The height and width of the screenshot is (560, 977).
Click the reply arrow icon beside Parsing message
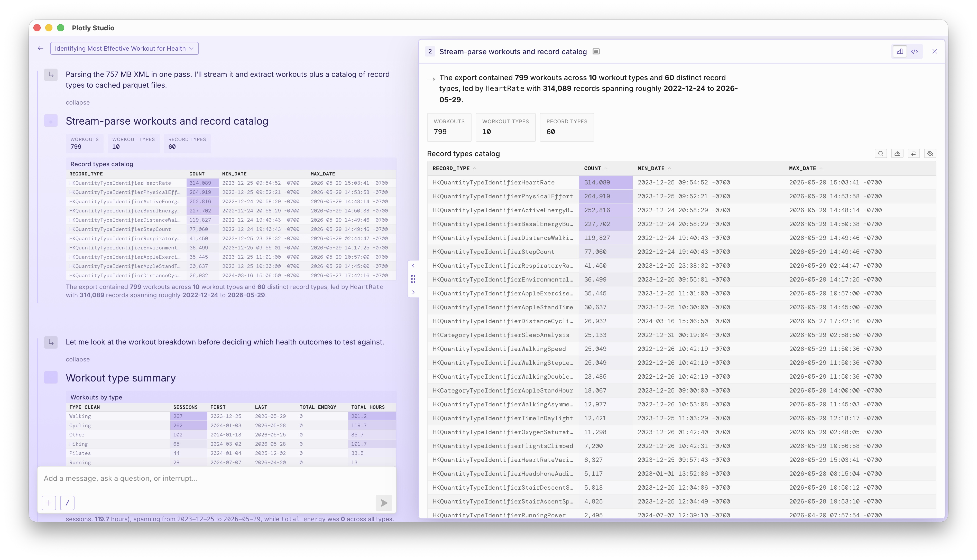click(51, 74)
